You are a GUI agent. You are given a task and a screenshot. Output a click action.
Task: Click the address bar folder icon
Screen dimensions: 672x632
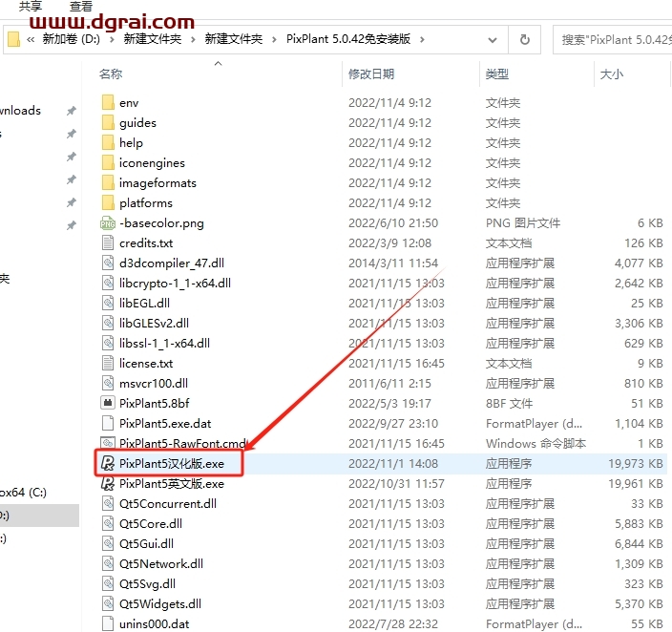[x=14, y=39]
